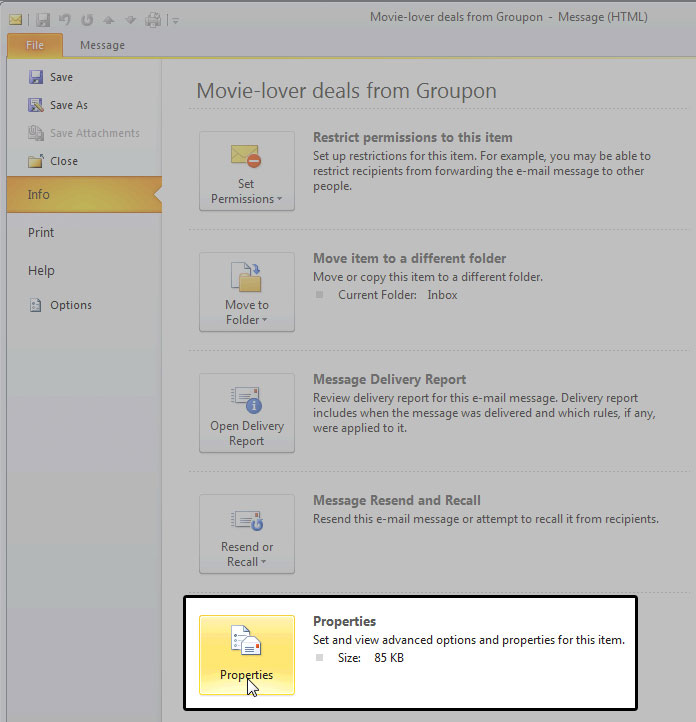Go to previous item using up arrow
Viewport: 696px width, 722px height.
point(108,19)
